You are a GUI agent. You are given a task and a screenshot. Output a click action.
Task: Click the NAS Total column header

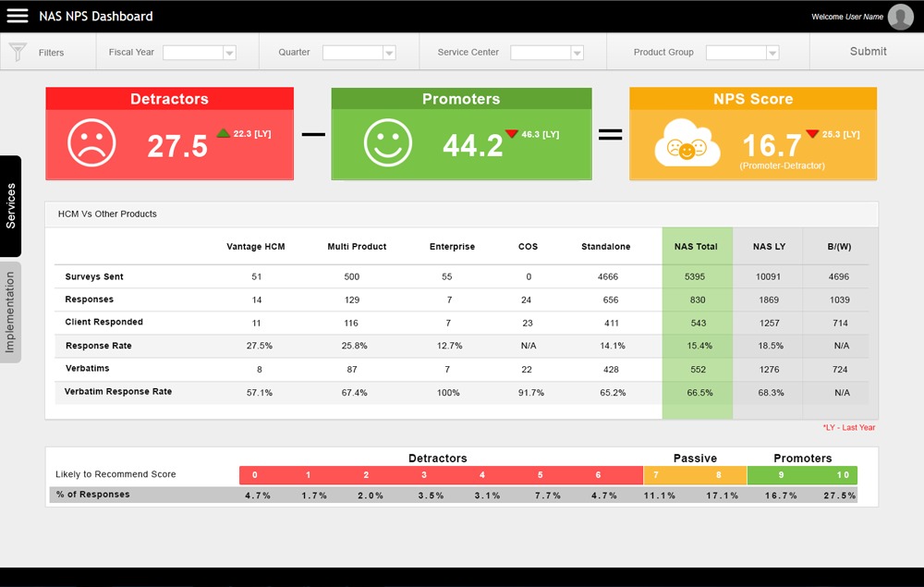696,247
